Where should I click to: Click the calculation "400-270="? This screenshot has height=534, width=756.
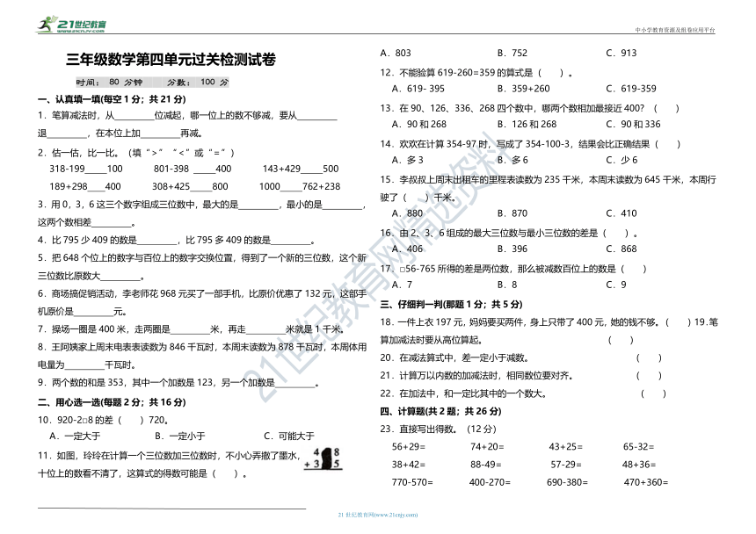(490, 482)
